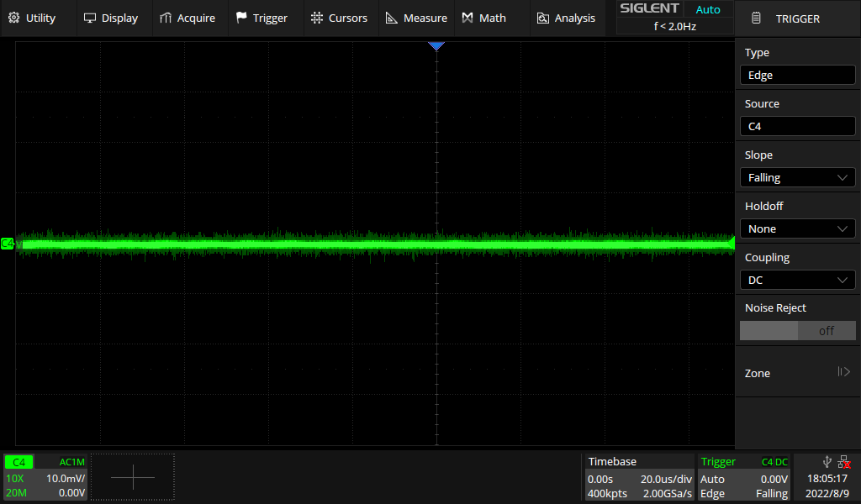Open the Measure menu
The height and width of the screenshot is (504, 861).
pyautogui.click(x=416, y=18)
